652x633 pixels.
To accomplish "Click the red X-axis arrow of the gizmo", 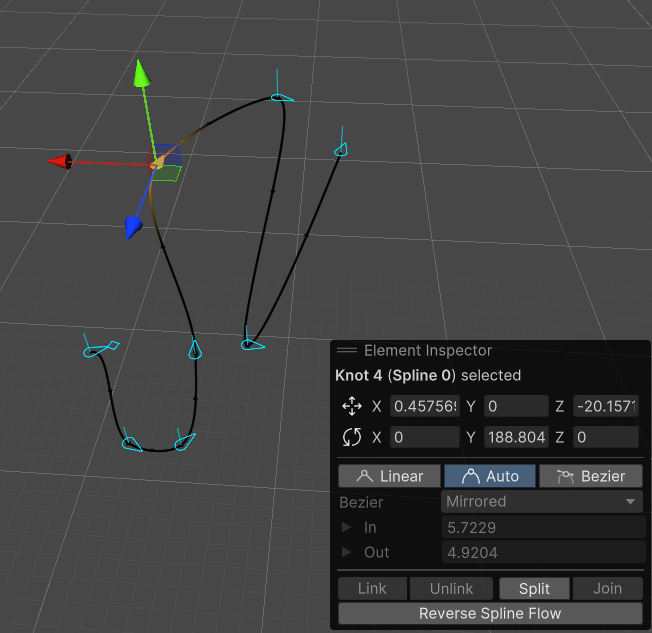I will click(x=61, y=161).
